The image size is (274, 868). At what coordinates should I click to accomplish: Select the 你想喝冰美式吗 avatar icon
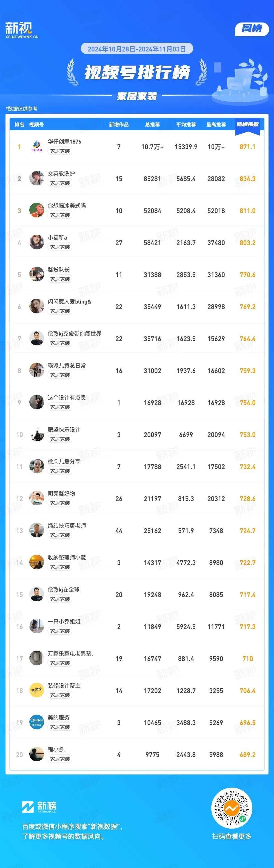[x=36, y=210]
